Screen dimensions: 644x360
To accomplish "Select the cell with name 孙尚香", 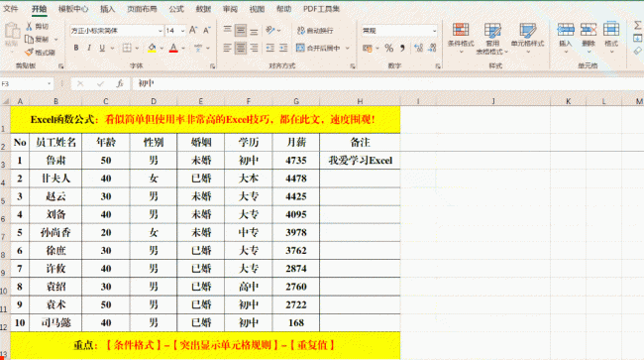I will (x=55, y=233).
